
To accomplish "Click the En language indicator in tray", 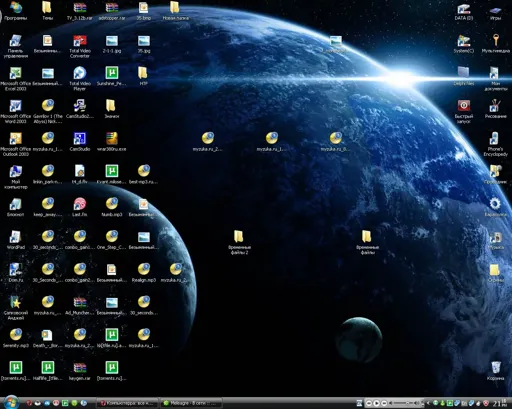I will (463, 403).
